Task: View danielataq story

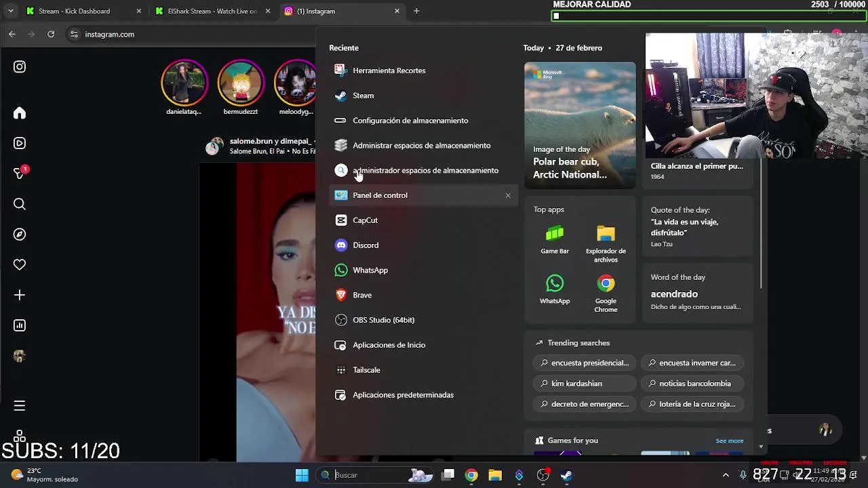Action: click(x=184, y=87)
